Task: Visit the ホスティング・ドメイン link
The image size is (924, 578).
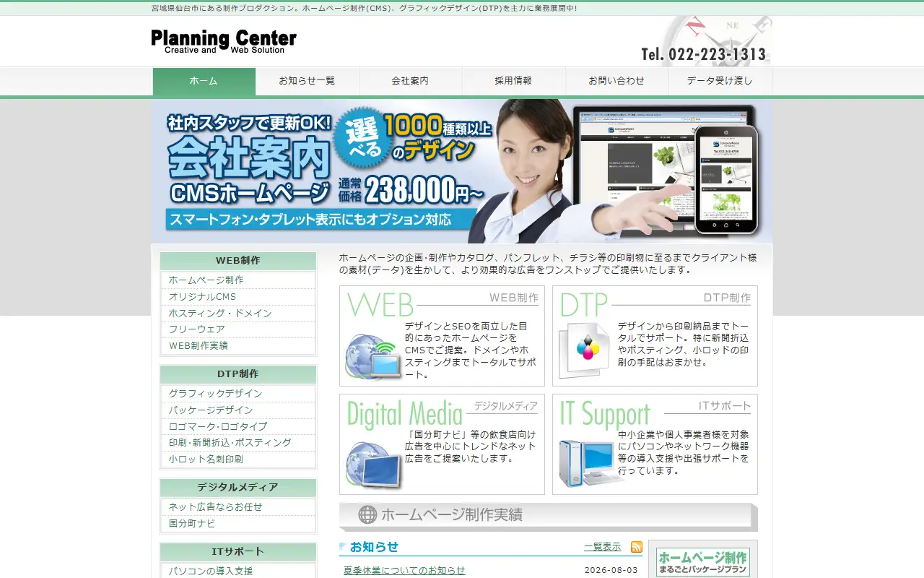Action: [238, 314]
